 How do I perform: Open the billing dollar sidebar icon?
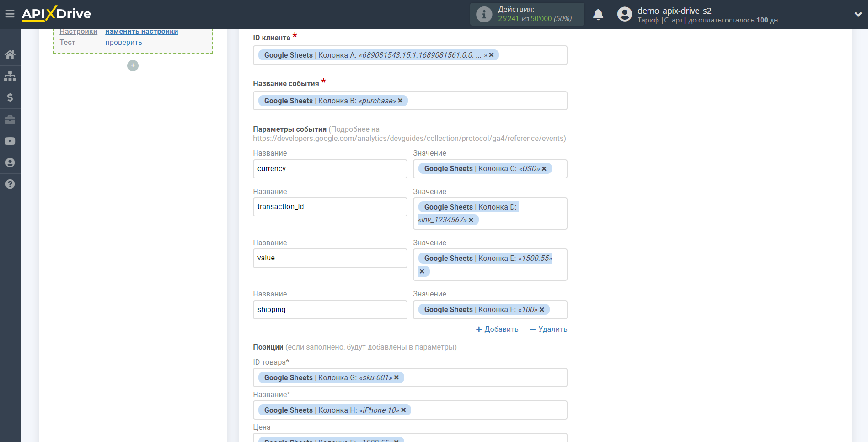click(x=10, y=97)
